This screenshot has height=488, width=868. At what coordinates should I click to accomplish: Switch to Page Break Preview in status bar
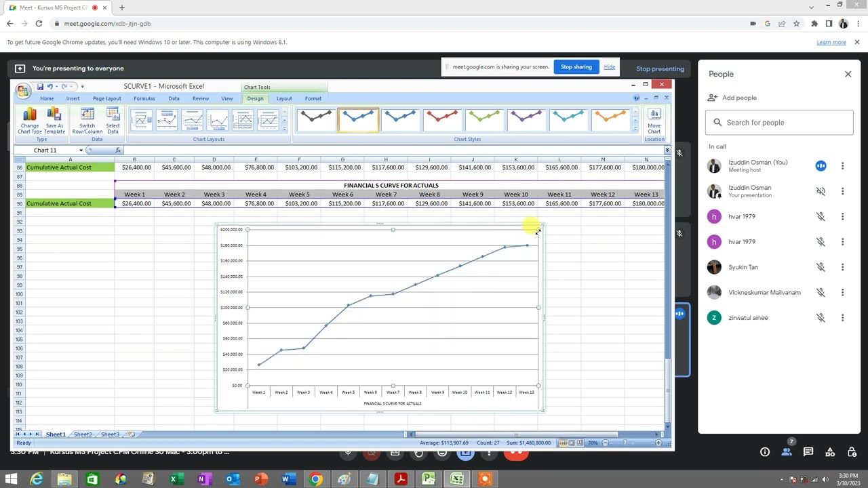pos(580,443)
